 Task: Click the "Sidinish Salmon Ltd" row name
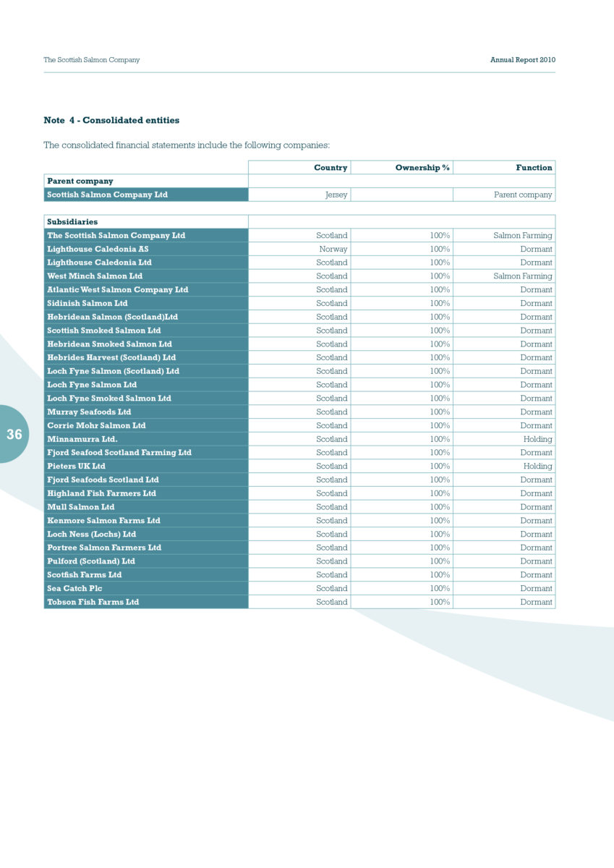(x=88, y=303)
